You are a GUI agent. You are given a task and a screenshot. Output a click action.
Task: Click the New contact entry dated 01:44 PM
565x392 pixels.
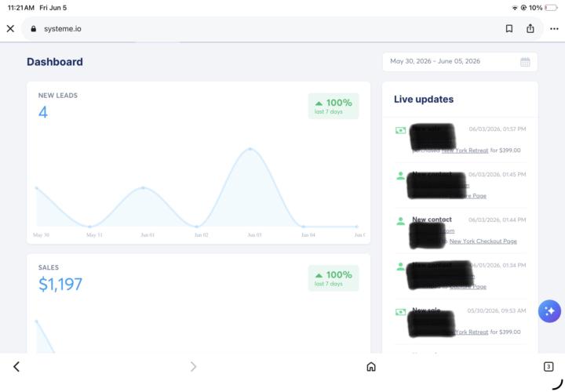tap(460, 230)
